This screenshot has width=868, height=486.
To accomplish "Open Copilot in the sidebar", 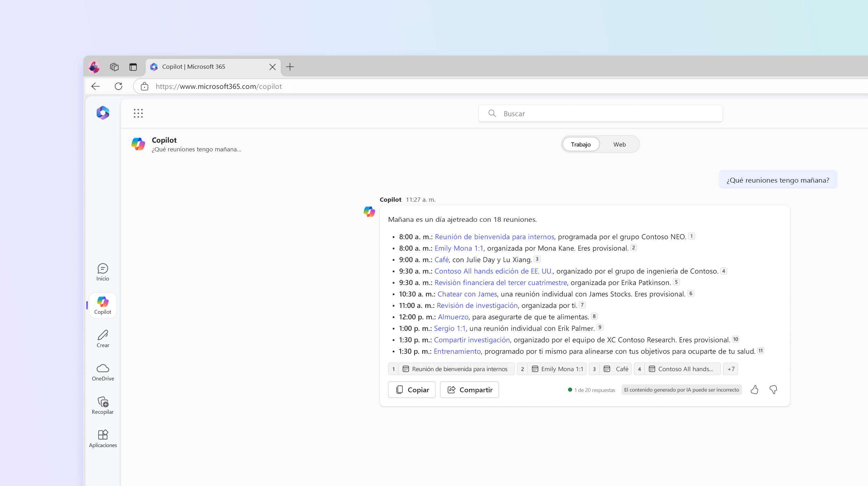I will 103,305.
